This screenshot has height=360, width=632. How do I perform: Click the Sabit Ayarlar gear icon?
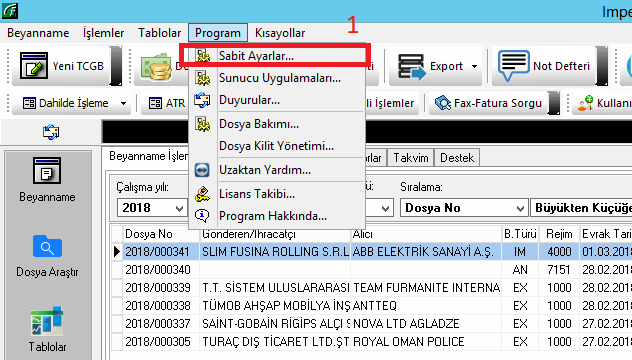pyautogui.click(x=202, y=56)
